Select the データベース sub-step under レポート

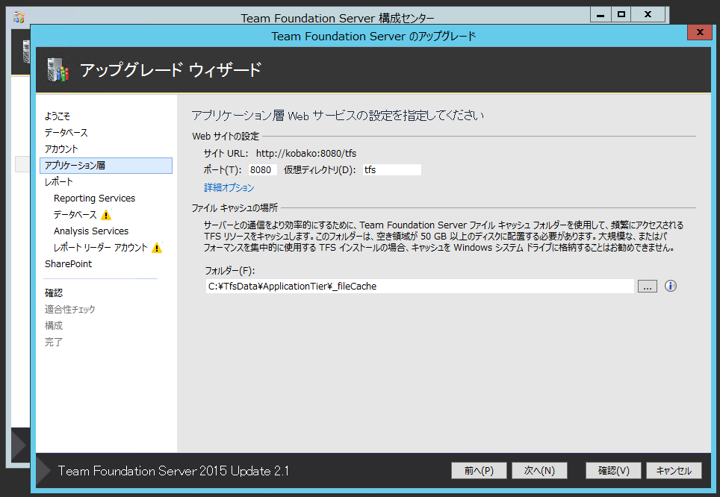pyautogui.click(x=75, y=215)
